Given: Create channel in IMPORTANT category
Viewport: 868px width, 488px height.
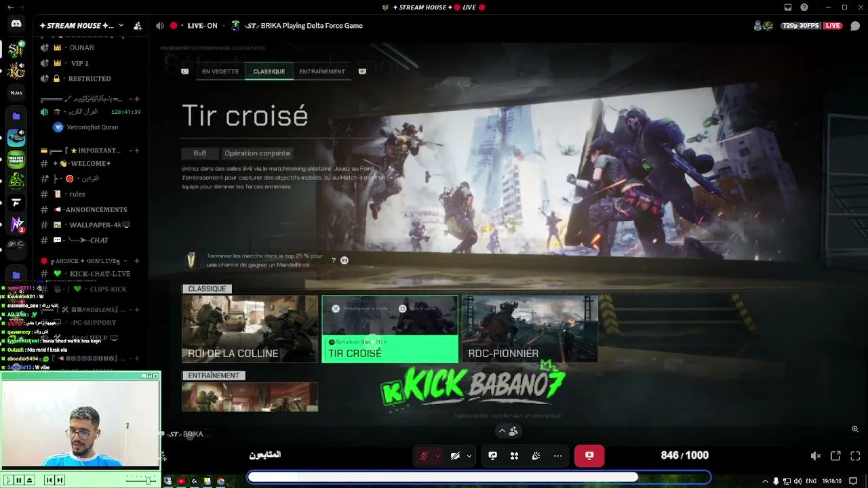Looking at the screenshot, I should [137, 150].
